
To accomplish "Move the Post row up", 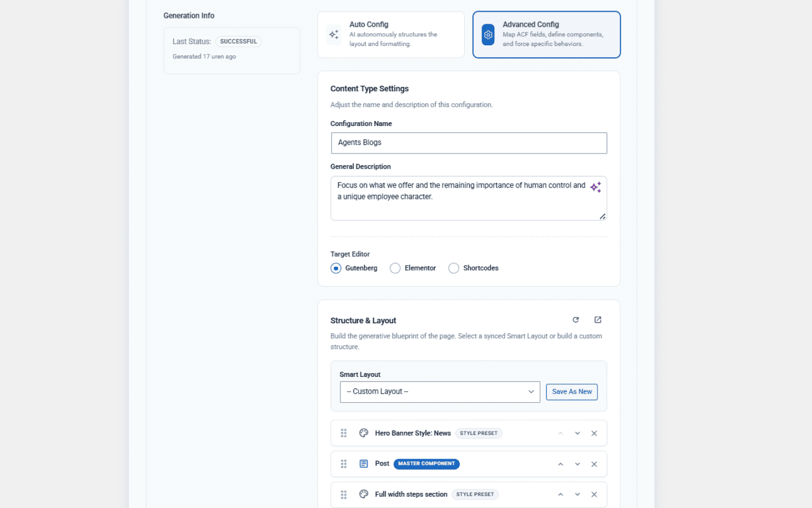I will (561, 464).
